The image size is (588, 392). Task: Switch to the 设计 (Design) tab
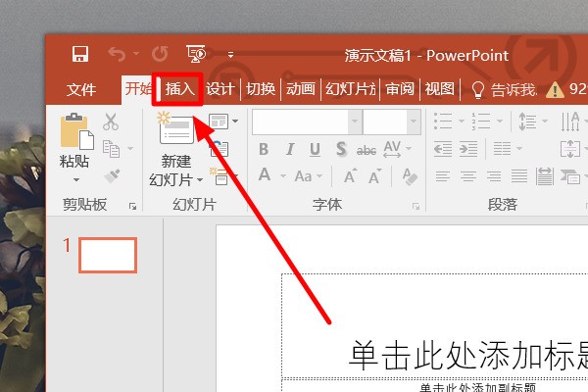coord(220,89)
